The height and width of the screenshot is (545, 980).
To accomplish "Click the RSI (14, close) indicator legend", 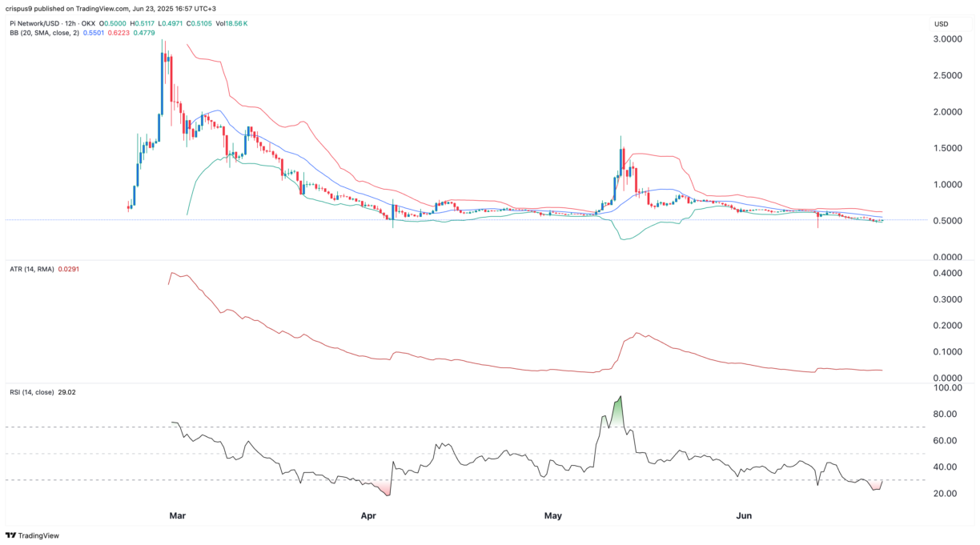I will [x=30, y=391].
